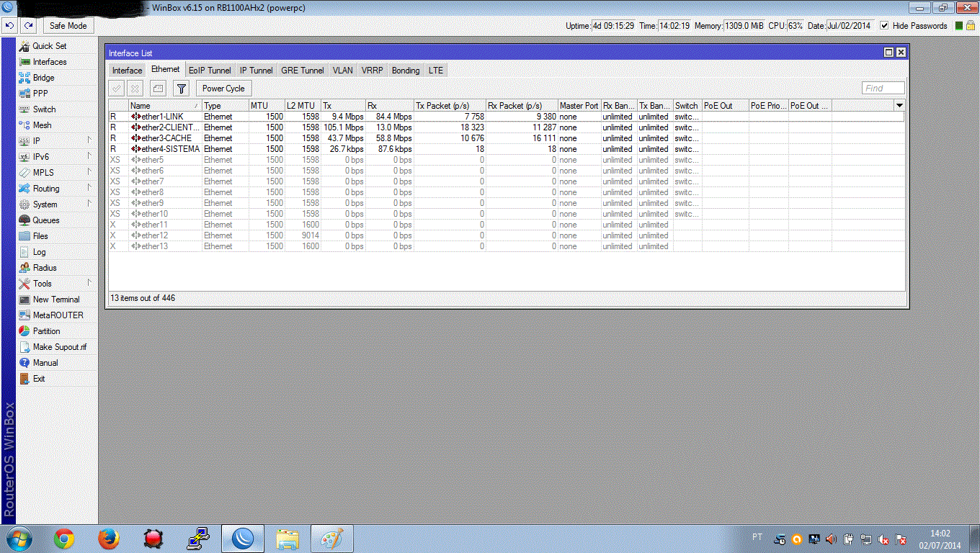This screenshot has height=553, width=980.
Task: Expand the MPLS submenu
Action: click(56, 173)
